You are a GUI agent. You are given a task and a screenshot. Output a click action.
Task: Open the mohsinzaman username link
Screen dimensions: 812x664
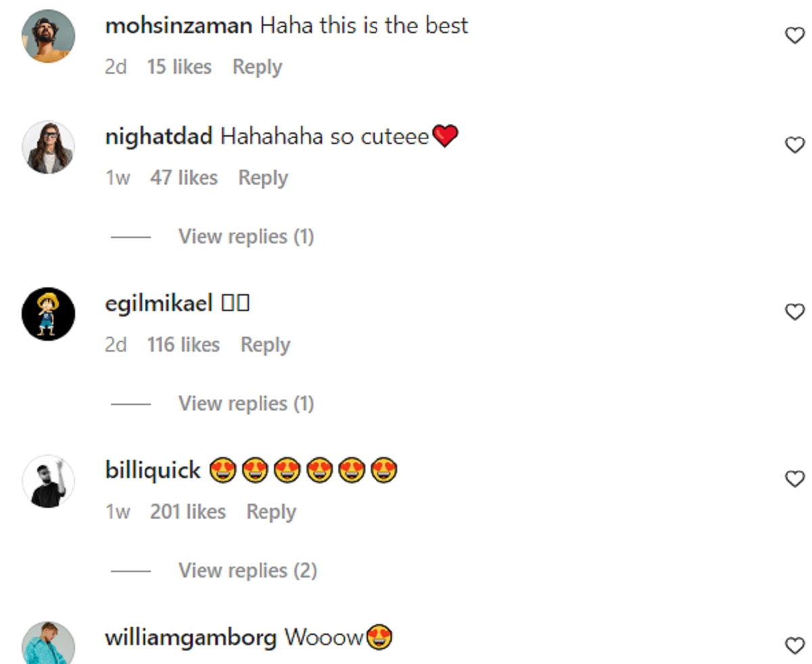179,26
